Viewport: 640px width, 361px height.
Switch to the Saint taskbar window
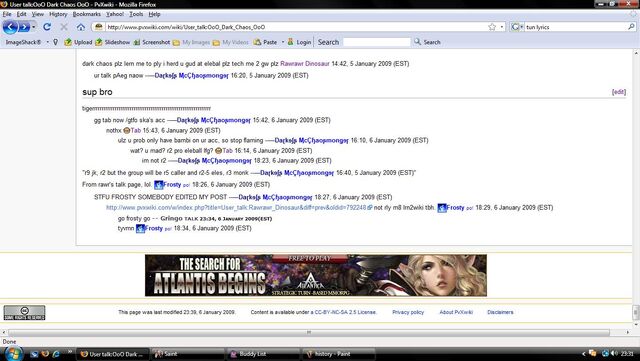pyautogui.click(x=188, y=354)
